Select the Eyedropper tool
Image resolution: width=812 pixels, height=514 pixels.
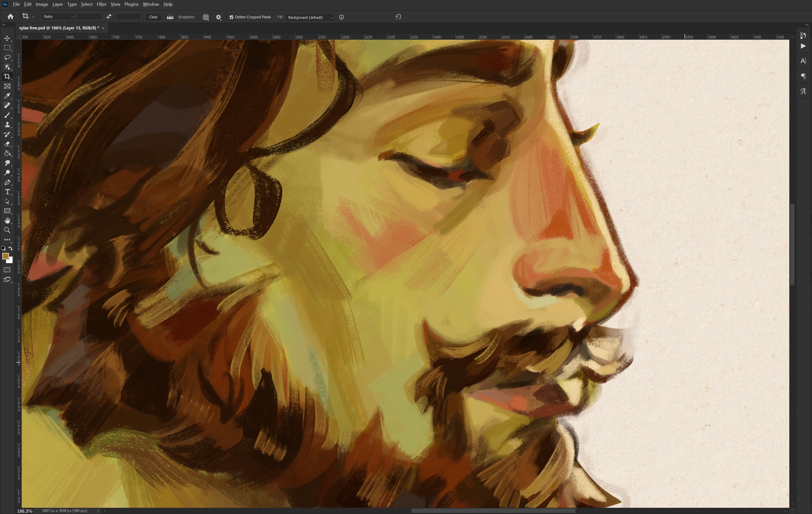click(x=7, y=96)
